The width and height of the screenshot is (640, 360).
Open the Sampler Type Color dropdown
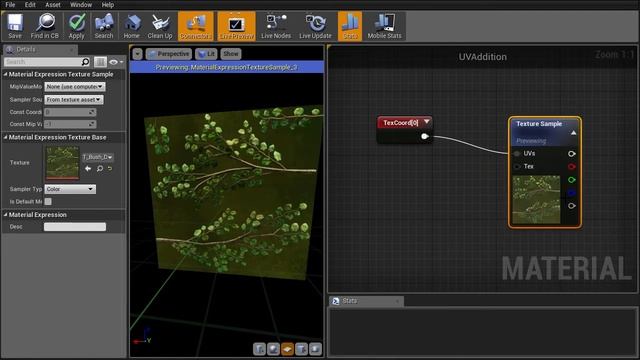pyautogui.click(x=70, y=189)
